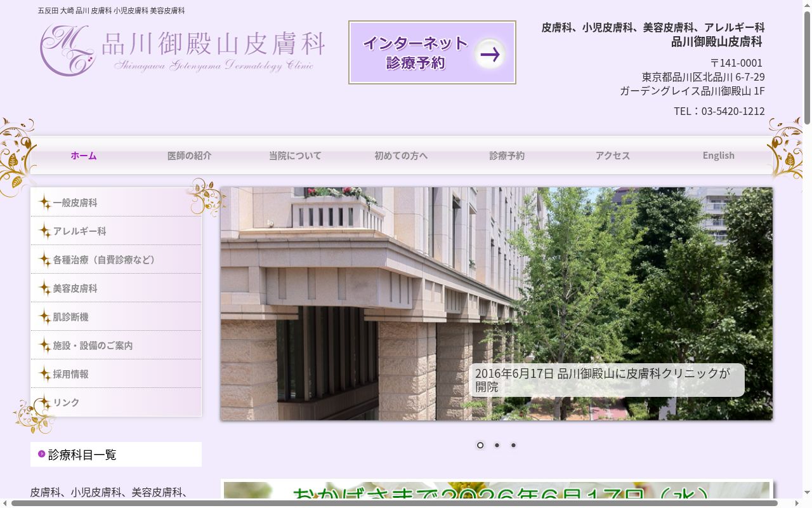
Task: Open the アレルギー科 sidebar link
Action: [x=116, y=231]
